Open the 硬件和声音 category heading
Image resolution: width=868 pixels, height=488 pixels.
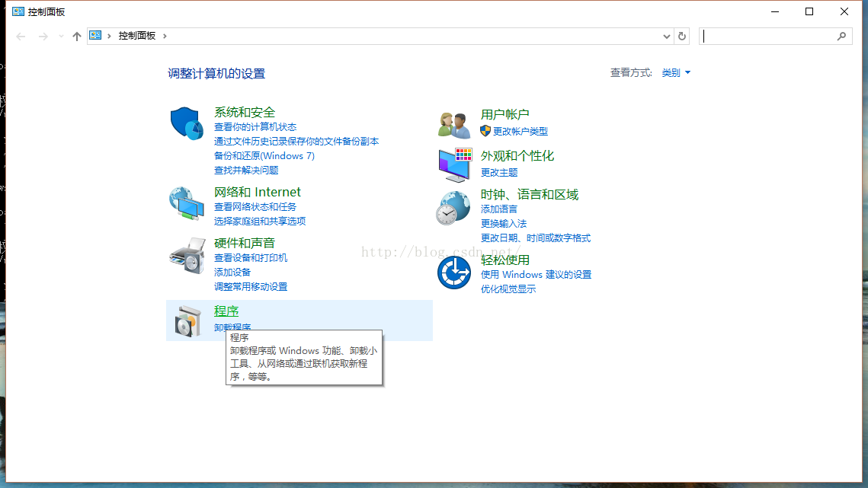[245, 243]
